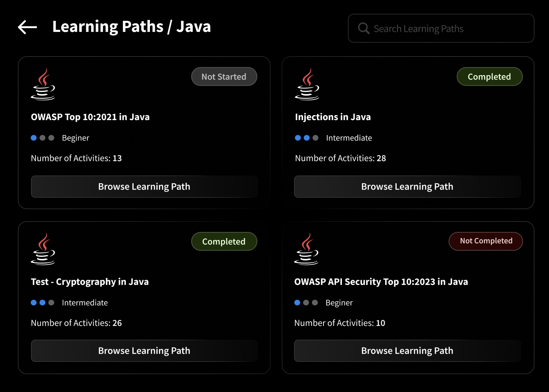Click the Completed badge on Test - Cryptography card
549x392 pixels.
(224, 241)
